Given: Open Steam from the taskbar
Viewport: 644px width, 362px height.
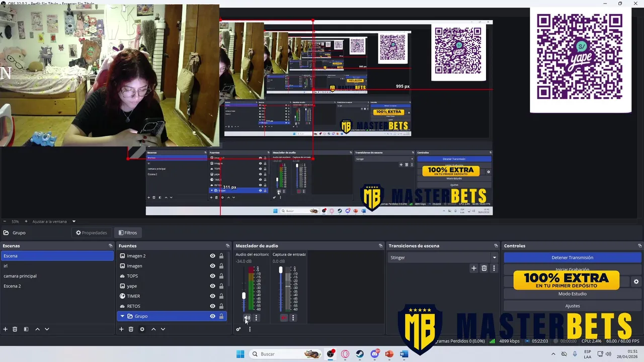Looking at the screenshot, I should pos(360,354).
